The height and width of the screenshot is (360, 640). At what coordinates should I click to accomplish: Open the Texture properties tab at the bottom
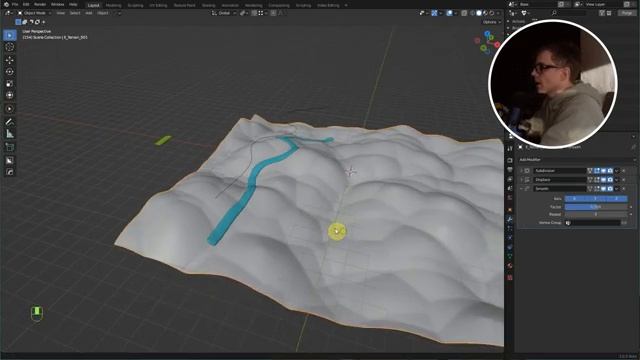click(510, 278)
